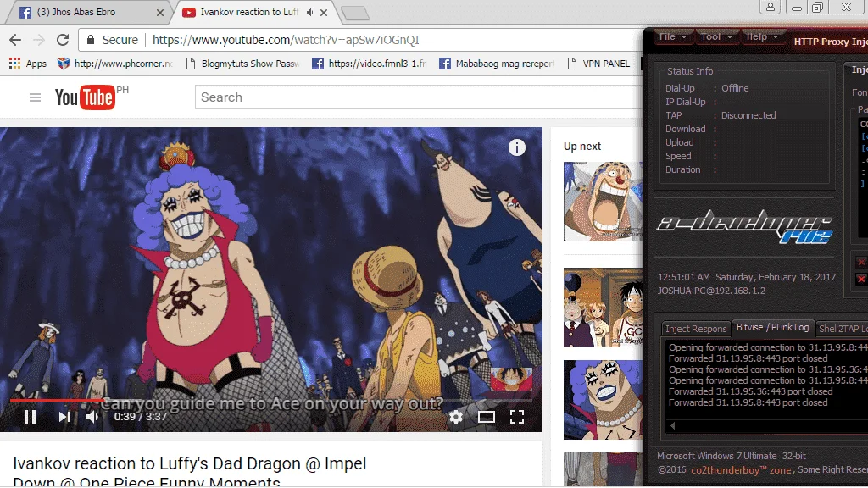Image resolution: width=868 pixels, height=488 pixels.
Task: Open Chrome Apps shortcut
Action: [x=28, y=64]
